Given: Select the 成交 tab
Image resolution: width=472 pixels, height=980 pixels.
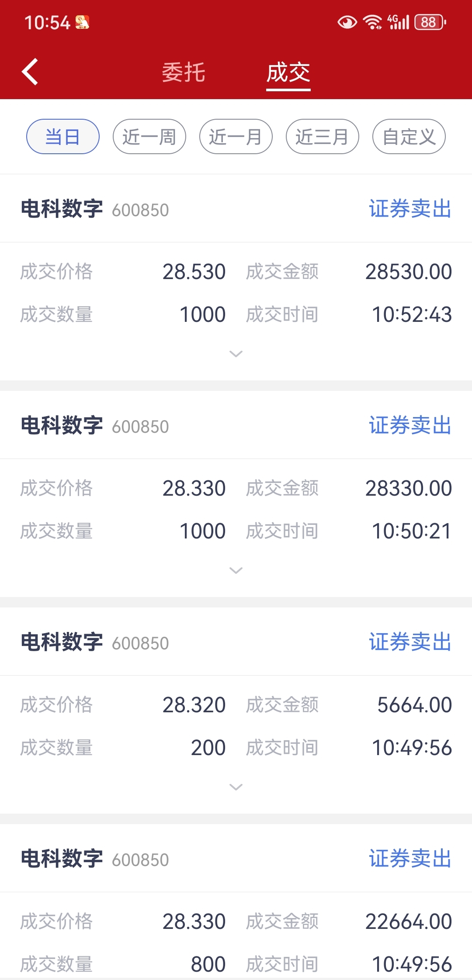Looking at the screenshot, I should coord(288,72).
